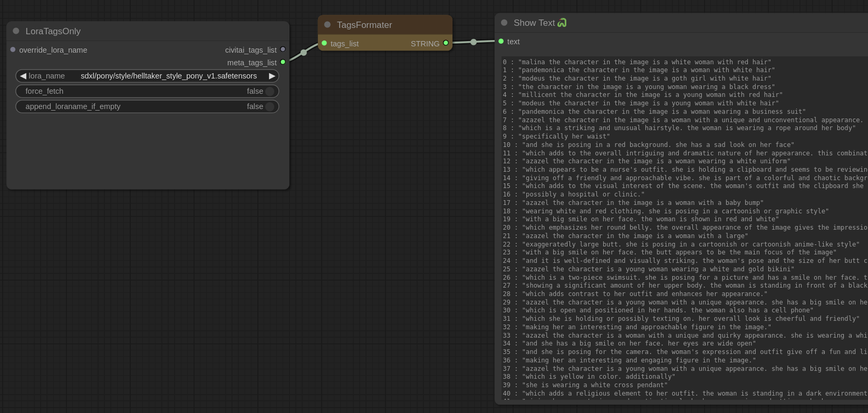This screenshot has height=413, width=868.
Task: Collapse the TagsFormater node using its dot
Action: click(x=327, y=25)
